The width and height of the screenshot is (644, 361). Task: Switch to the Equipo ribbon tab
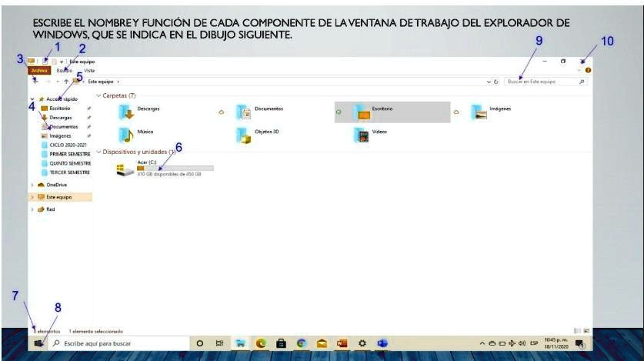click(65, 71)
